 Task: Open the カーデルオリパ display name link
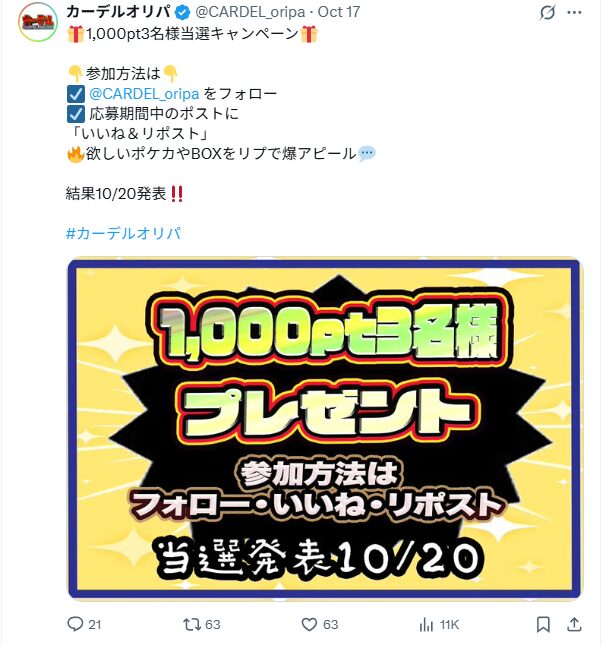(x=118, y=12)
